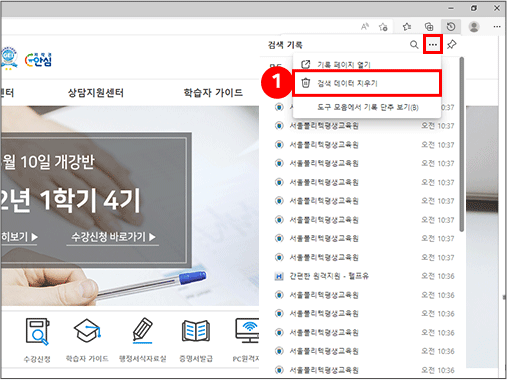The width and height of the screenshot is (507, 380).
Task: Open '학습자 가이드' top navigation item
Action: coord(213,92)
